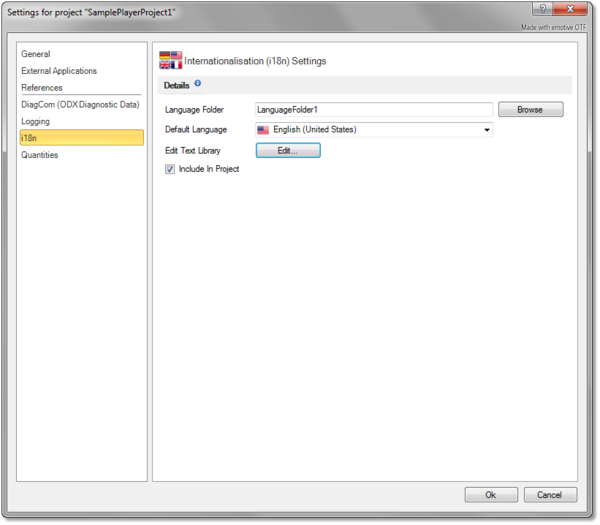Select the highlighted i18n entry

[x=30, y=138]
